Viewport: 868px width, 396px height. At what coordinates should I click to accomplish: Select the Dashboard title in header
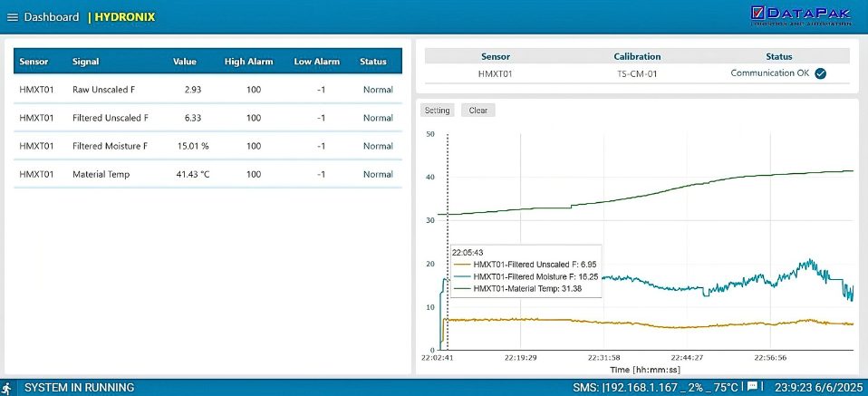[x=52, y=17]
